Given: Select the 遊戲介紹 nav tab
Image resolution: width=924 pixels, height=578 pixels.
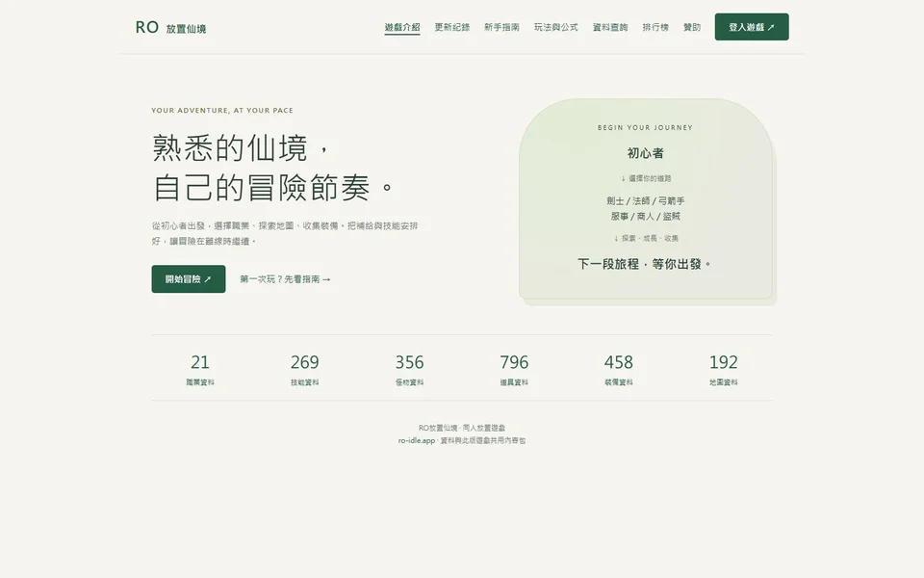Looking at the screenshot, I should pyautogui.click(x=402, y=27).
